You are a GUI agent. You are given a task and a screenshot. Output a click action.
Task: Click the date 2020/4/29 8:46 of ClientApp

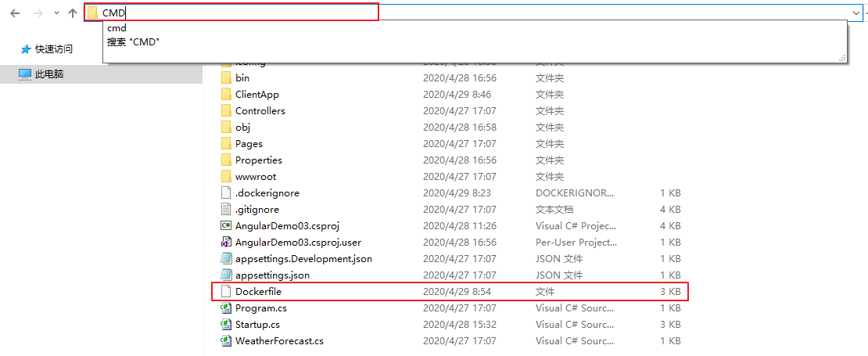[x=457, y=95]
